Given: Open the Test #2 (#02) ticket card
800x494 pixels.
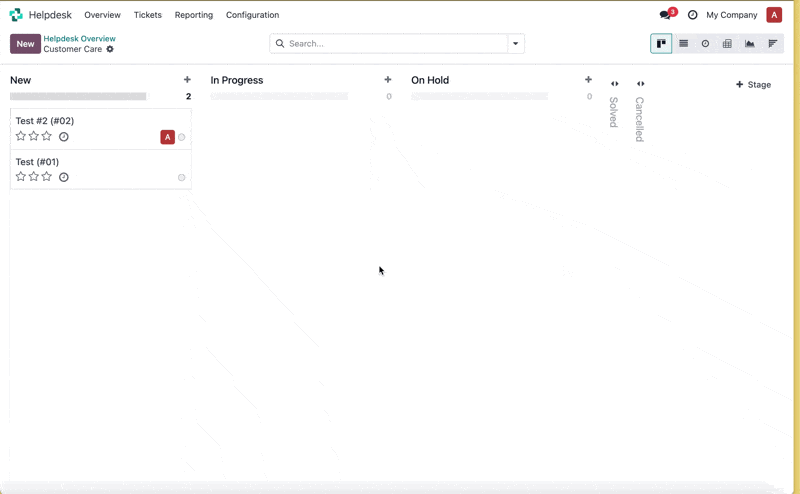Looking at the screenshot, I should (x=101, y=129).
